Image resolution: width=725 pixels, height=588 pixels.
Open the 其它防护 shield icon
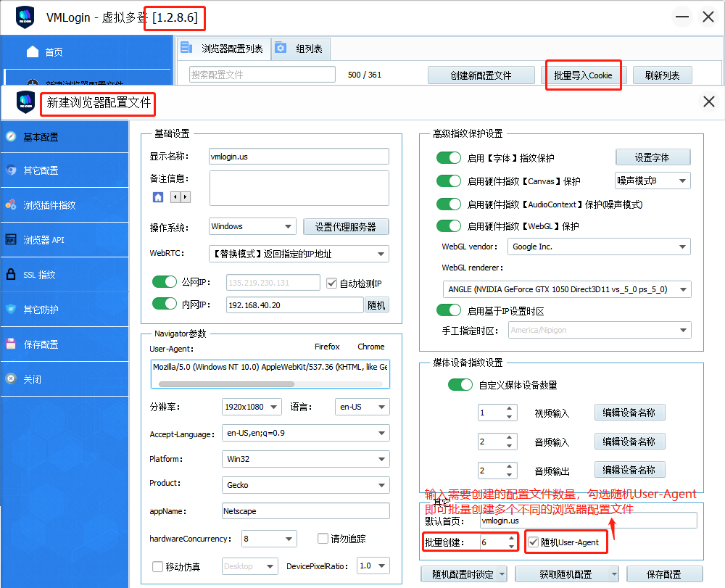pos(11,310)
